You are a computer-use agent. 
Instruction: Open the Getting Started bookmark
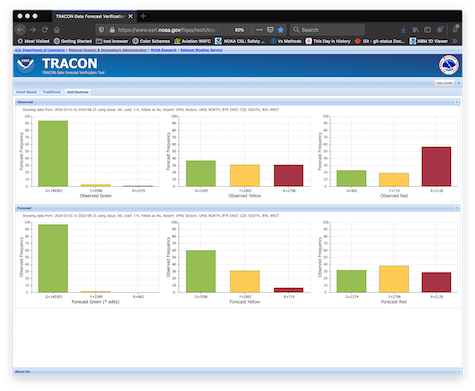coord(73,41)
